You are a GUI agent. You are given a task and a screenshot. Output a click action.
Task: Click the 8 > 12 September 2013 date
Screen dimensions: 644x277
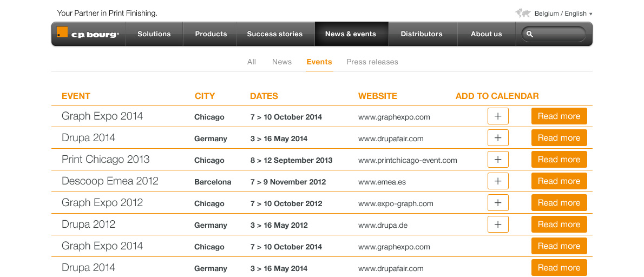(x=292, y=161)
